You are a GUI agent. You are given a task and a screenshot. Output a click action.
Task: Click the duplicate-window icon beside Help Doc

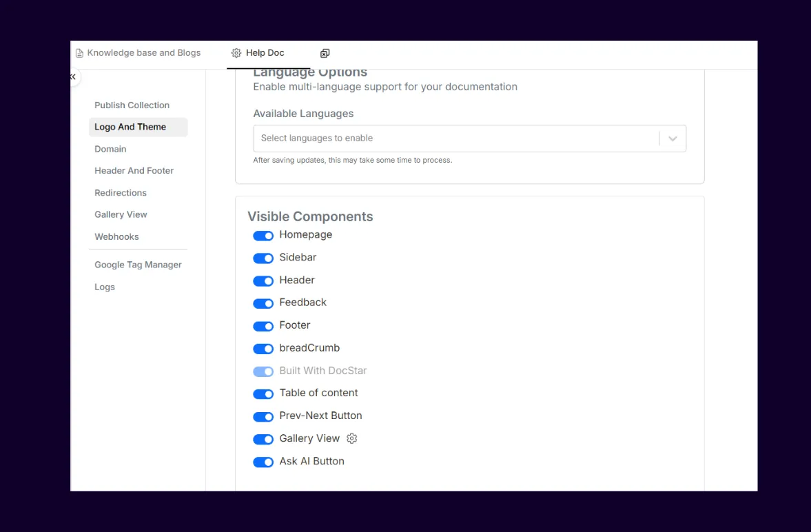[325, 53]
